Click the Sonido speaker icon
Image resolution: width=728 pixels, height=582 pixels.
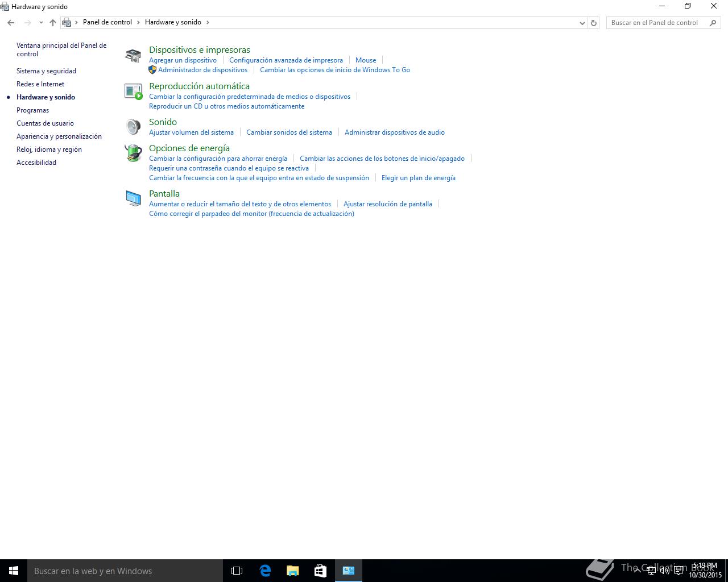[133, 126]
